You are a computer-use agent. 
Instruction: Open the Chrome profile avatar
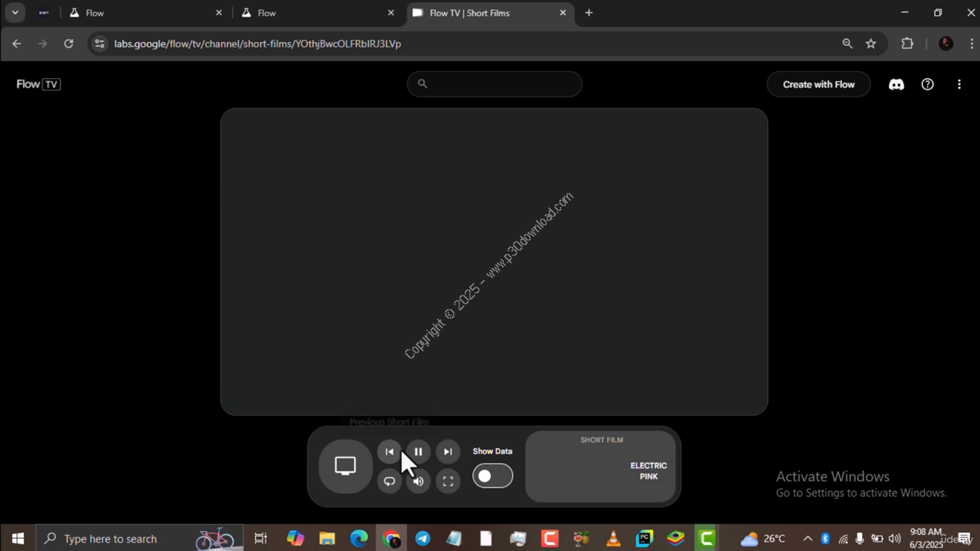coord(946,44)
